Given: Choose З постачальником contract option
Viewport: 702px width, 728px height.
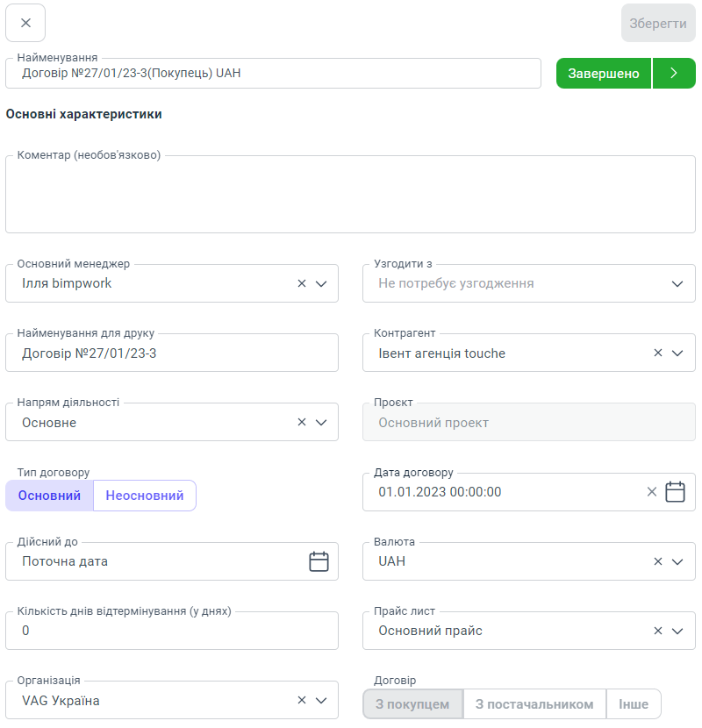Looking at the screenshot, I should click(x=534, y=703).
